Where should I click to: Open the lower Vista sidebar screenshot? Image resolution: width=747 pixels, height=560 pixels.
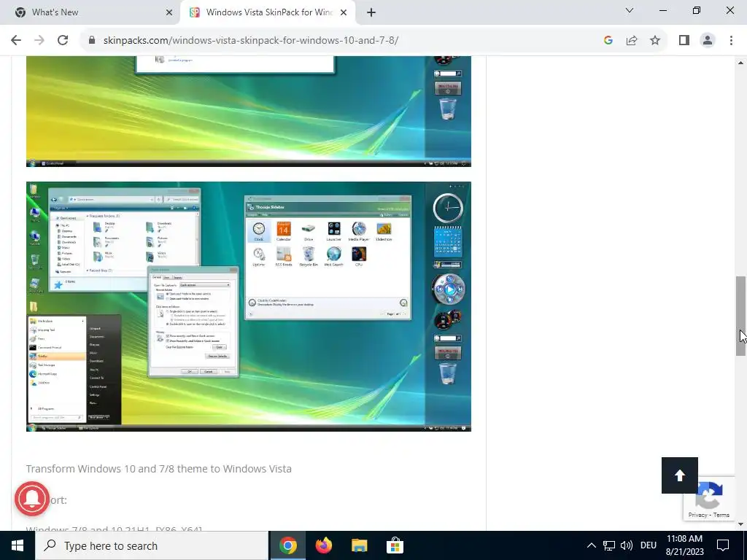click(x=249, y=307)
